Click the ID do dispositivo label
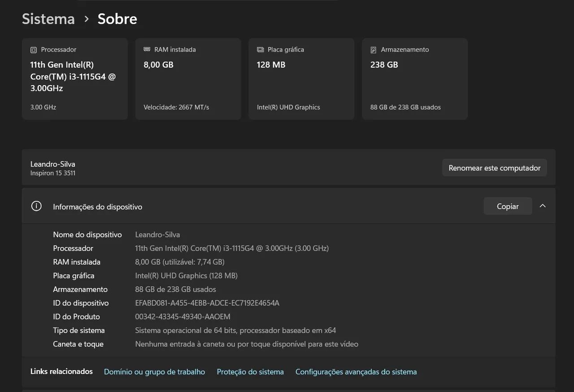This screenshot has width=574, height=392. click(81, 303)
